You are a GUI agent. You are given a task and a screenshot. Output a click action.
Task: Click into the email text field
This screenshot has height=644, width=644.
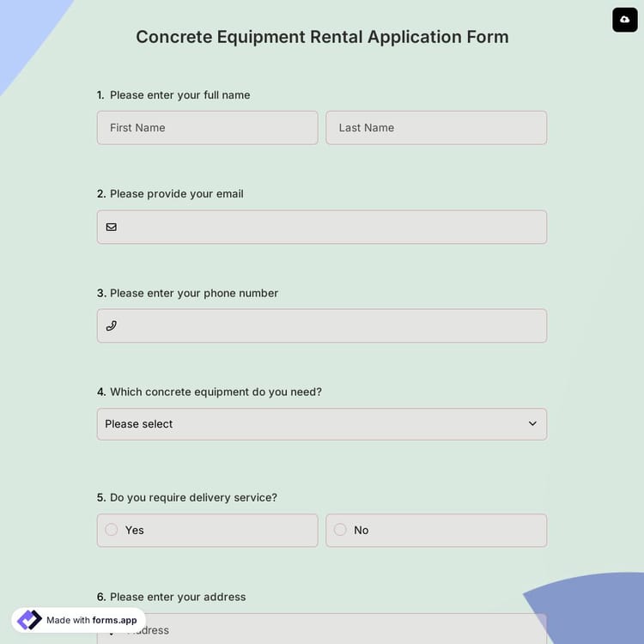pos(331,228)
